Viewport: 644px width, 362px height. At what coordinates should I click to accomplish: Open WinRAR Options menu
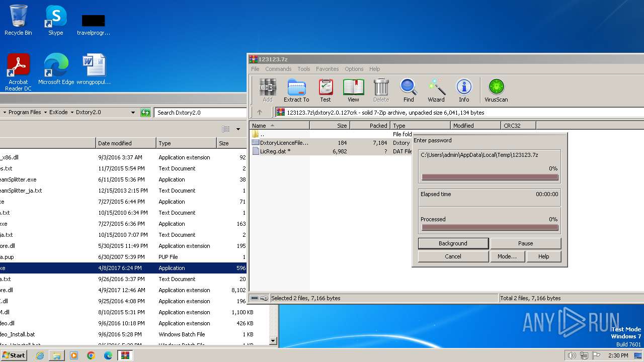pyautogui.click(x=354, y=69)
